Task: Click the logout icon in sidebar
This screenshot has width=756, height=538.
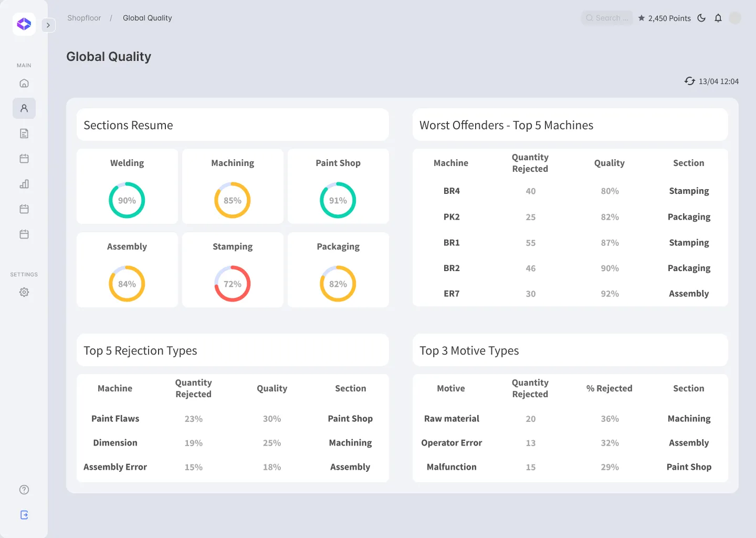Action: tap(24, 515)
